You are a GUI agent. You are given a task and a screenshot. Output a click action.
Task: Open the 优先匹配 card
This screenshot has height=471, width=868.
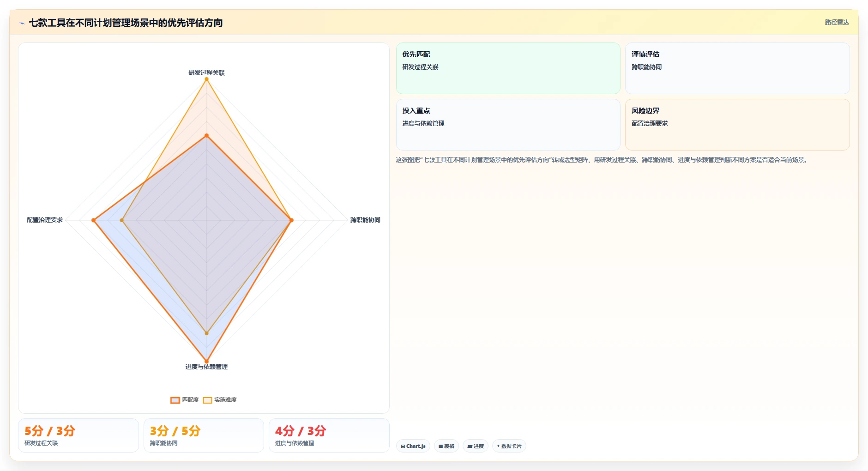click(x=508, y=68)
